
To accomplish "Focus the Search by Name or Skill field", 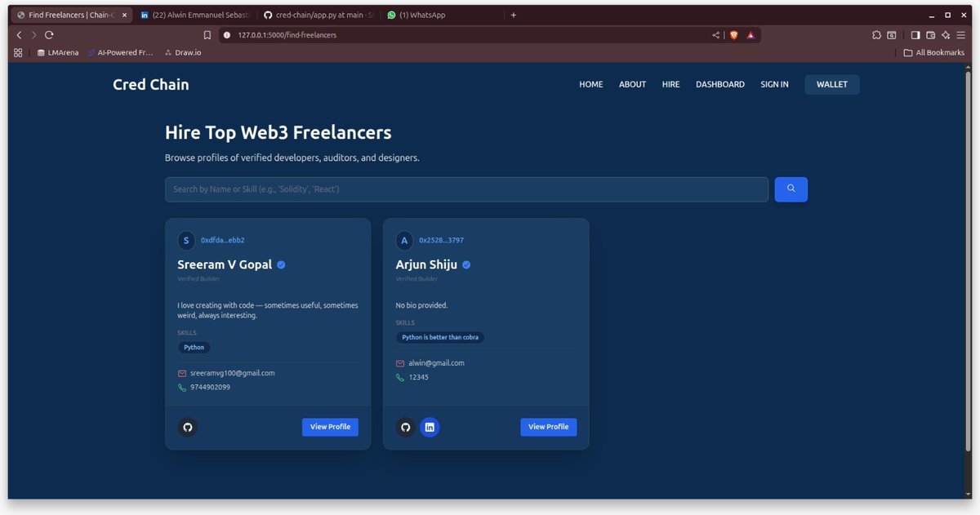I will pyautogui.click(x=466, y=189).
